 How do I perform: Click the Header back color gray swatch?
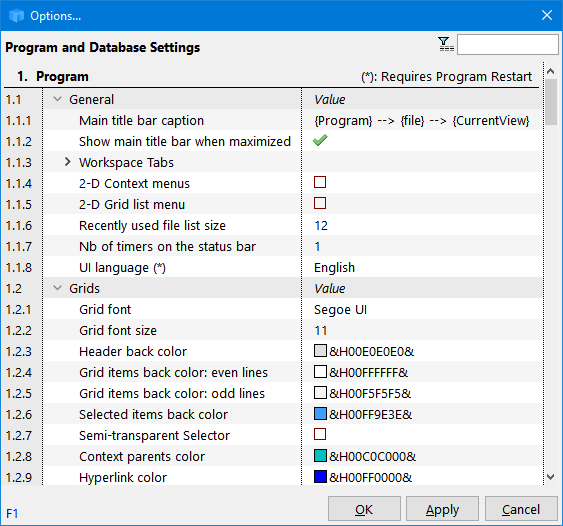tap(320, 350)
